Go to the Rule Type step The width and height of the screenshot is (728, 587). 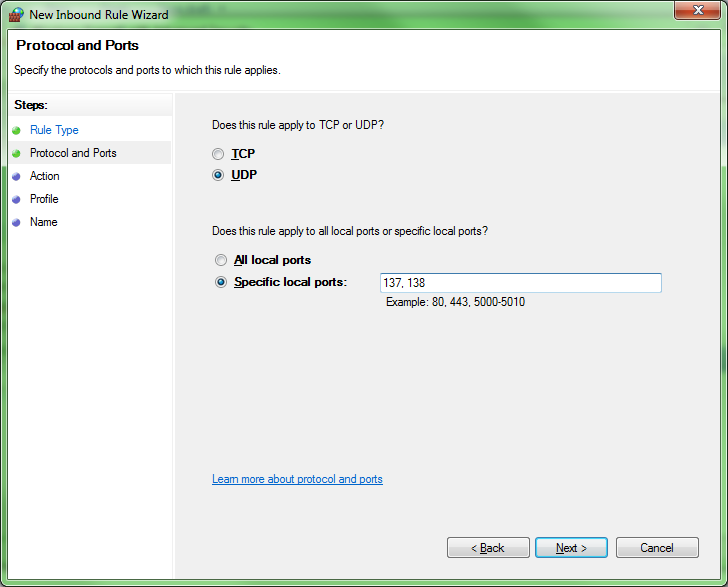(x=54, y=130)
